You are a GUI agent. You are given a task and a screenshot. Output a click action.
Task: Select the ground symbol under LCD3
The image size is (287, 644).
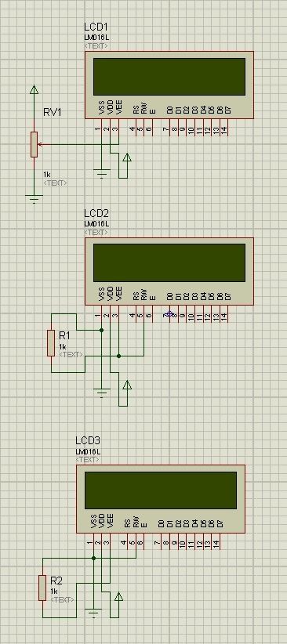coord(94,613)
